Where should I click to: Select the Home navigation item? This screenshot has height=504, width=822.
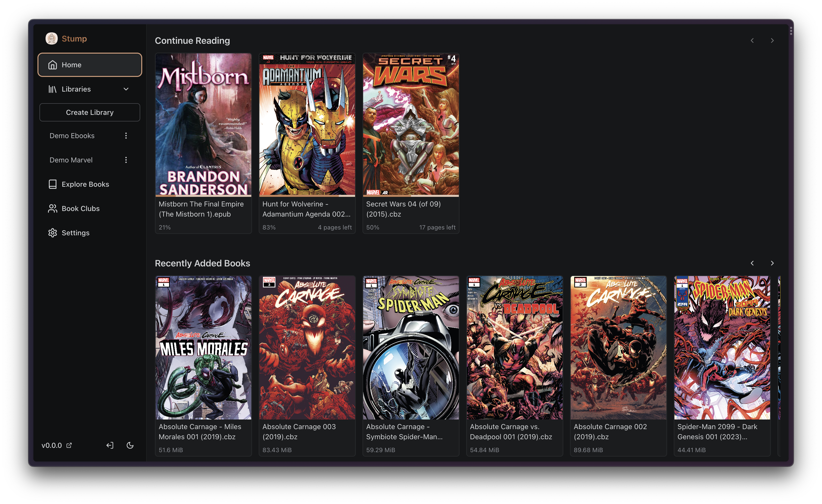(89, 64)
